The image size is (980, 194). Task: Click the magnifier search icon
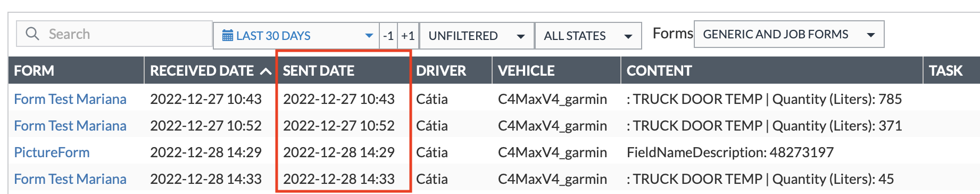(x=32, y=34)
